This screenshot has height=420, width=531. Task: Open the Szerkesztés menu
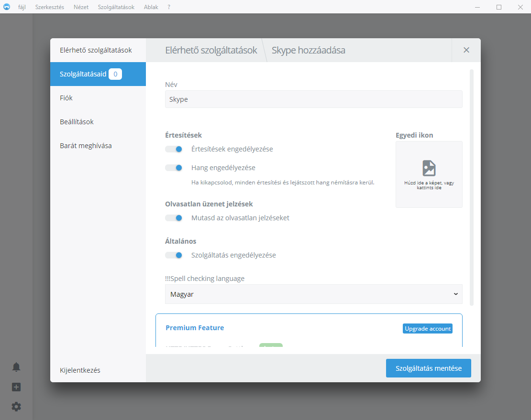49,7
